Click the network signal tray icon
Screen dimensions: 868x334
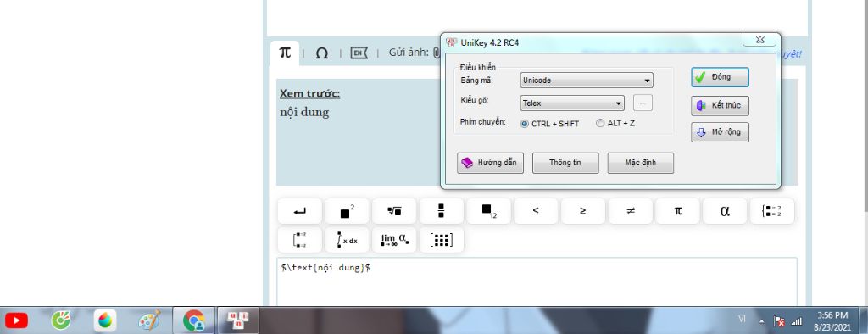797,320
